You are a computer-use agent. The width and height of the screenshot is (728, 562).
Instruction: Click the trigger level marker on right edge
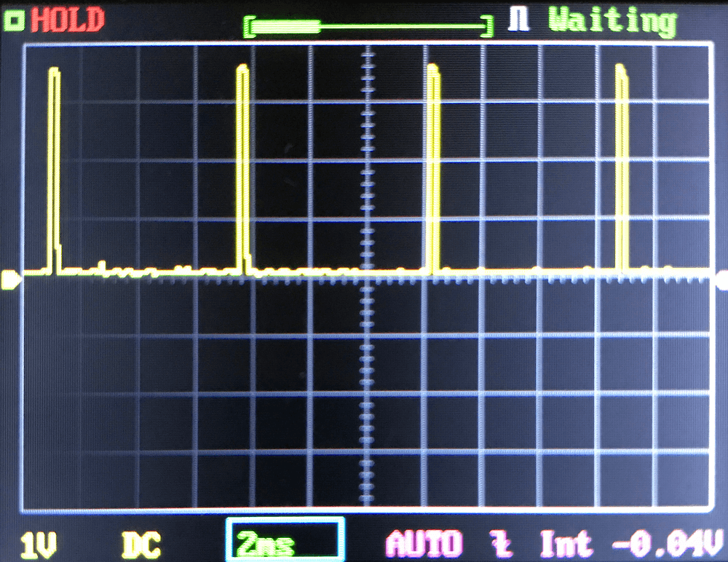coord(721,277)
